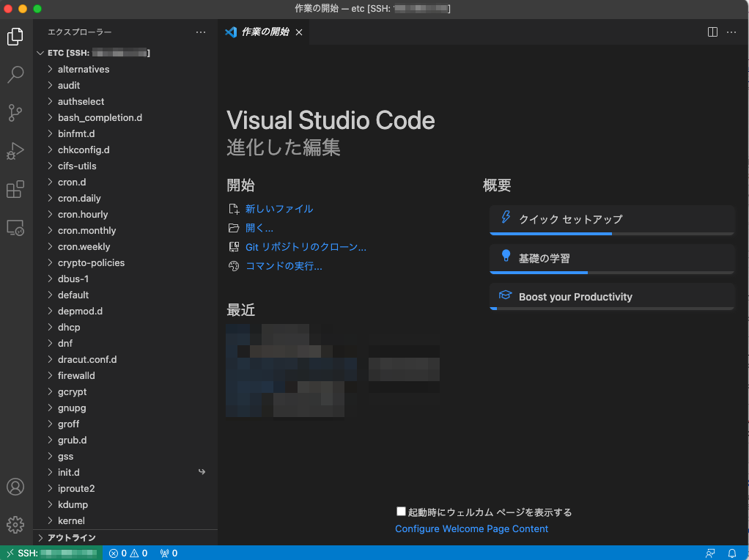Viewport: 749px width, 560px height.
Task: Select the dbus-1 folder name
Action: click(x=73, y=279)
